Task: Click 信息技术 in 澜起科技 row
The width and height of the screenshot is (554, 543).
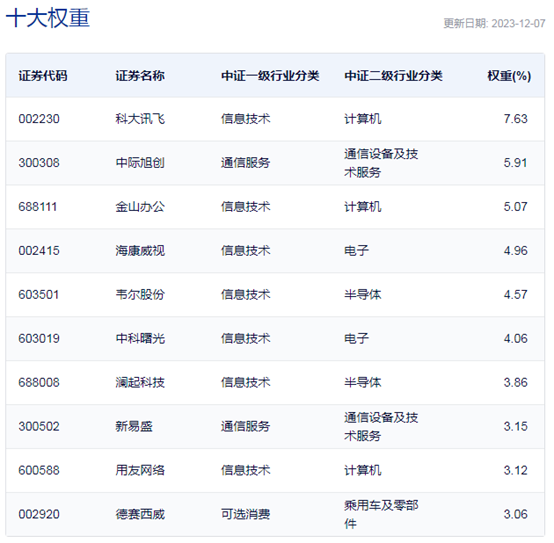Action: click(x=246, y=383)
